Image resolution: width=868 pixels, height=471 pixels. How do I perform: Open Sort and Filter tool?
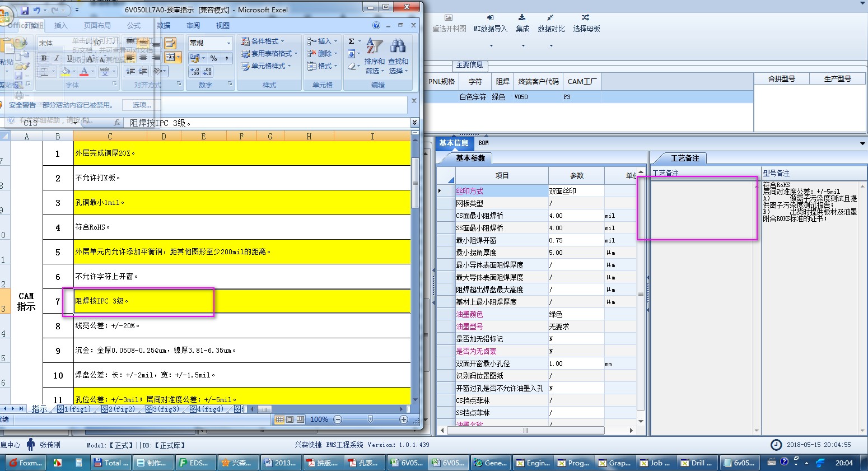pos(375,55)
